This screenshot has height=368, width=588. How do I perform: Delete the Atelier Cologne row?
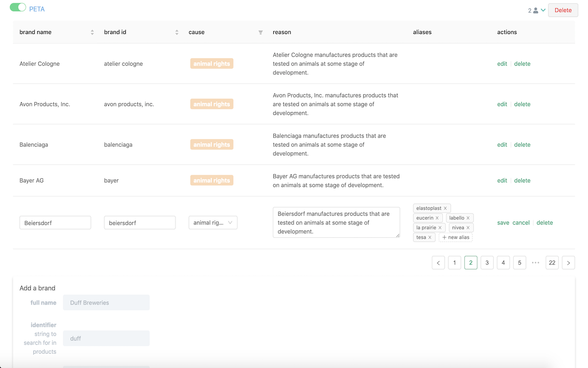click(x=522, y=64)
